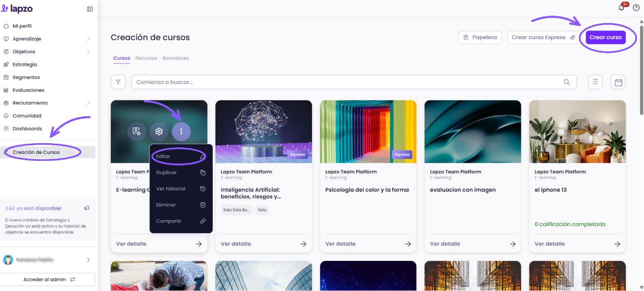Viewport: 644px width, 291px height.
Task: Click the Crear curso button
Action: coord(606,37)
